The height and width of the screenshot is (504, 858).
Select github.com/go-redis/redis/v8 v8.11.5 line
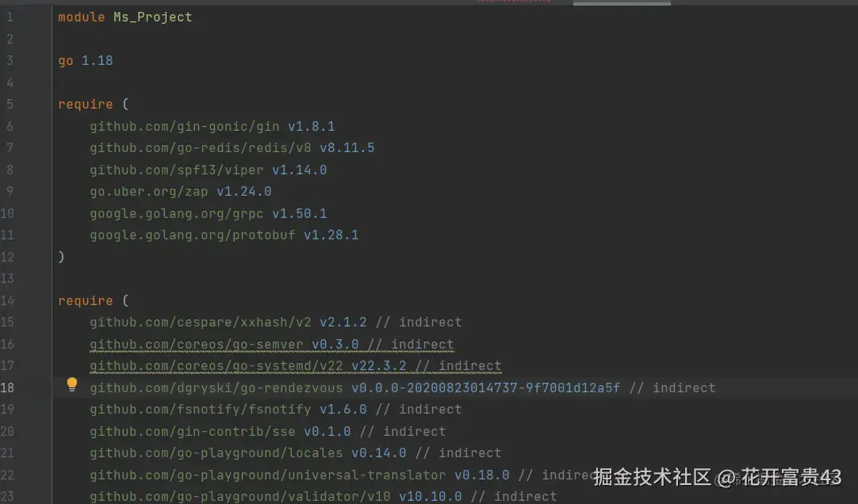point(232,148)
